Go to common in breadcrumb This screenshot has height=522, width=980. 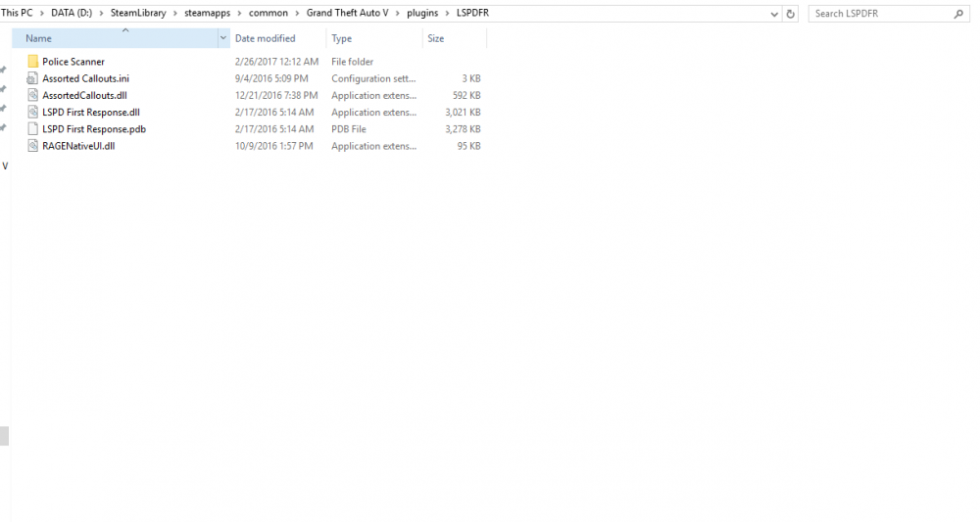point(269,13)
